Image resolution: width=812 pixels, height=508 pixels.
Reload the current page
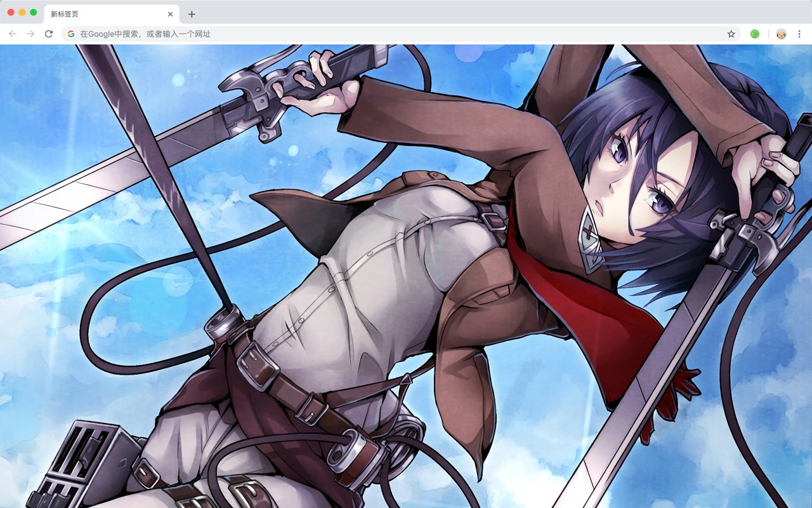pyautogui.click(x=48, y=34)
